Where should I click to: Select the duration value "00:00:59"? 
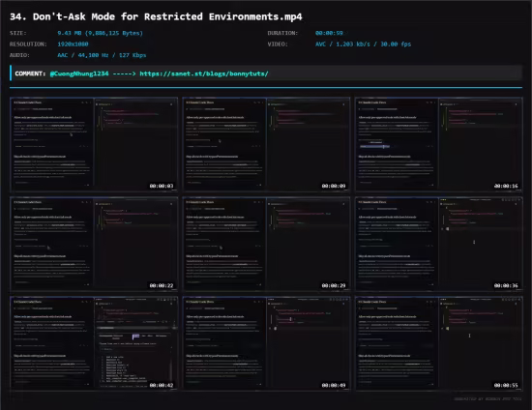(329, 33)
